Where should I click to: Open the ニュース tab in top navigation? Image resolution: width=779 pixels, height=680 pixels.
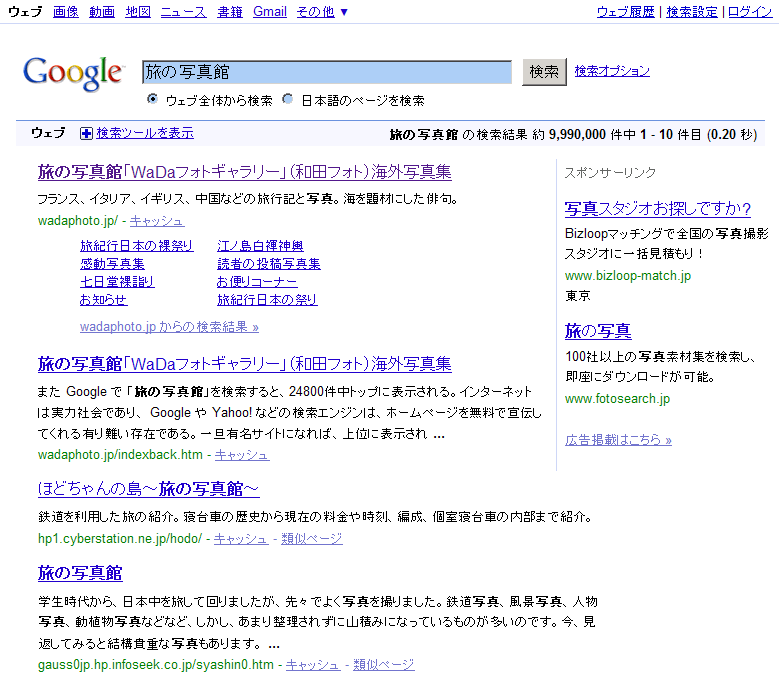point(184,11)
